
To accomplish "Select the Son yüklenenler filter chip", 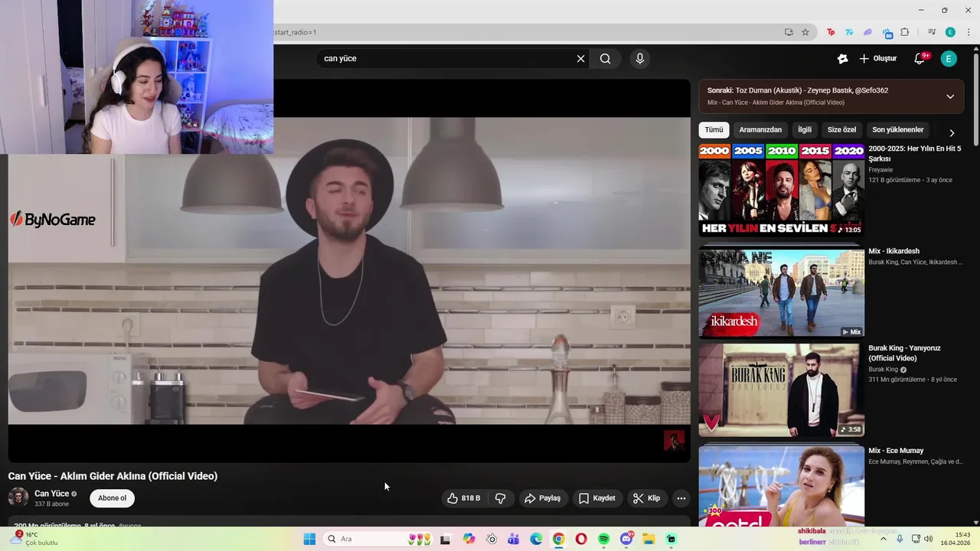I will click(898, 130).
